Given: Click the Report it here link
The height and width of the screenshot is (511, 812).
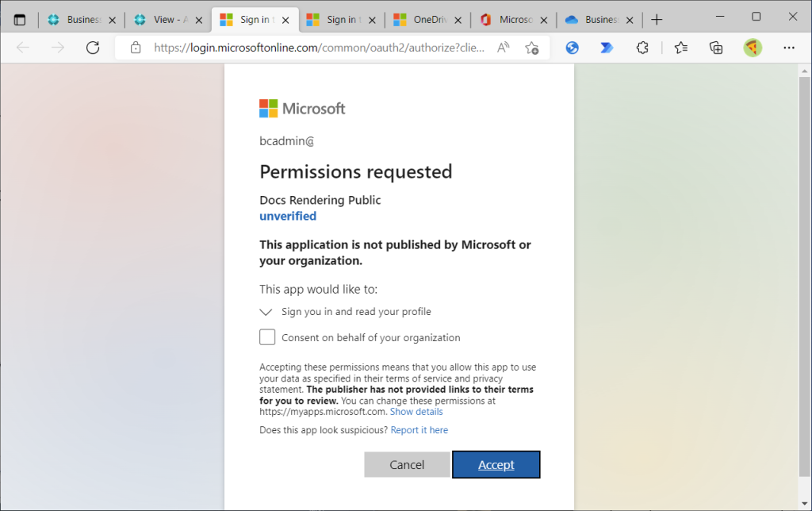Looking at the screenshot, I should (x=419, y=429).
